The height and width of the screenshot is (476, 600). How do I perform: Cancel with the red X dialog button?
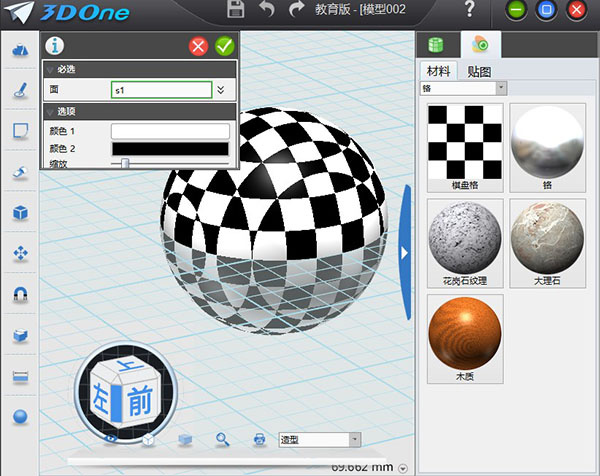point(198,46)
